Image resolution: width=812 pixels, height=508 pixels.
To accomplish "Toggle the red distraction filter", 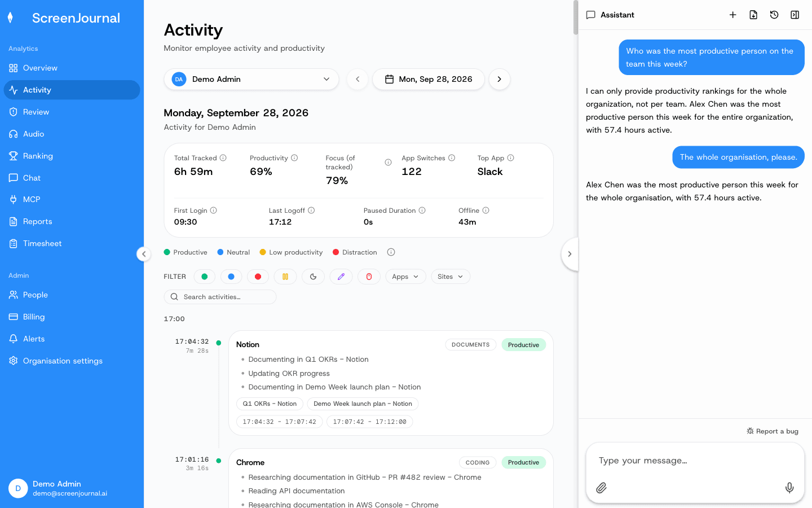I will click(258, 277).
